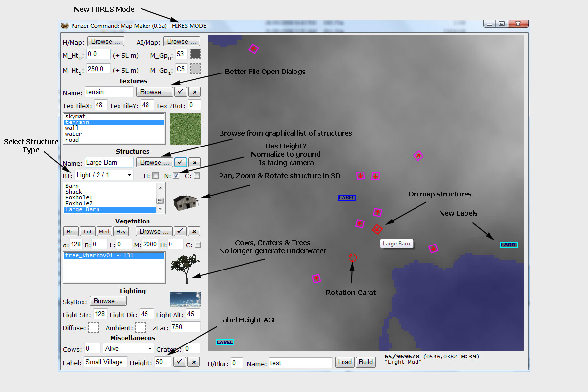Select the cyan LABEL marker at map's bottom-left

pos(225,342)
